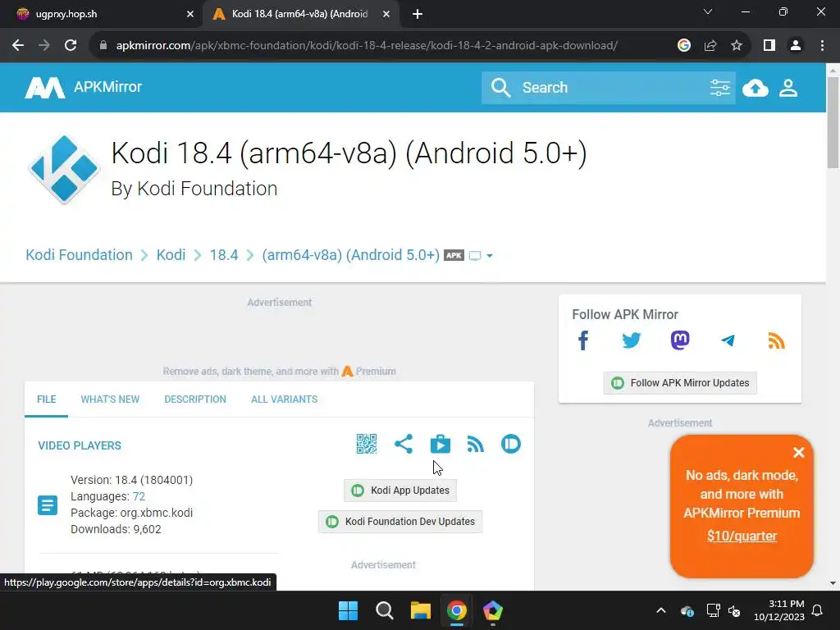Open File Explorer from the taskbar
Image resolution: width=840 pixels, height=630 pixels.
[421, 610]
